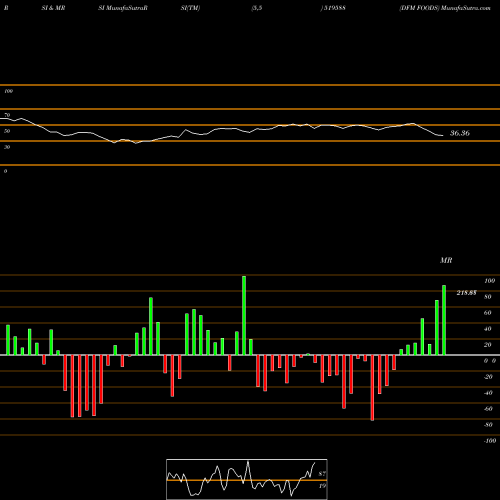Click the MR value 218.88 label

[466, 293]
